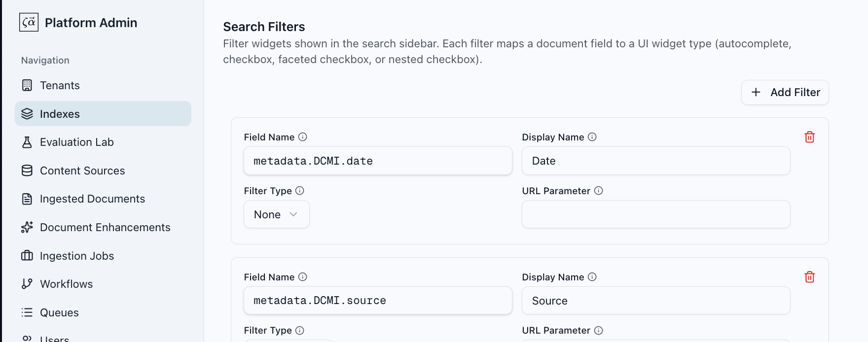Click the Document Enhancements sparkle icon
This screenshot has width=868, height=342.
[27, 227]
